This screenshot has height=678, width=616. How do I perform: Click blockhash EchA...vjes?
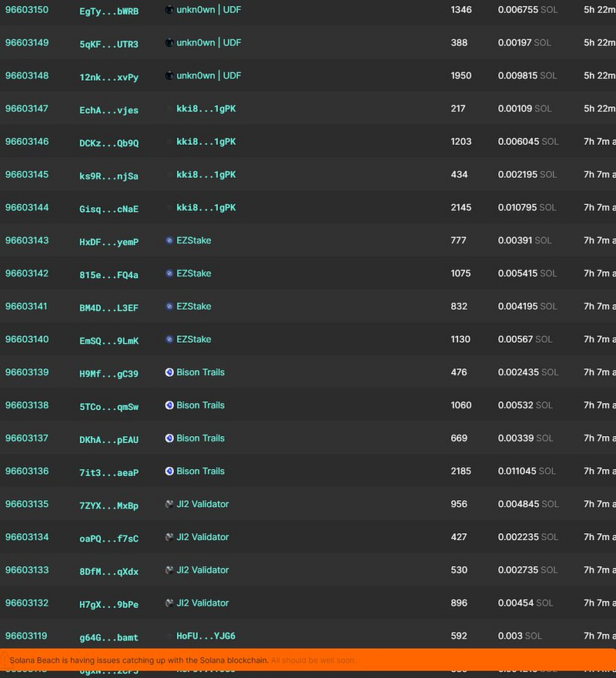click(109, 110)
